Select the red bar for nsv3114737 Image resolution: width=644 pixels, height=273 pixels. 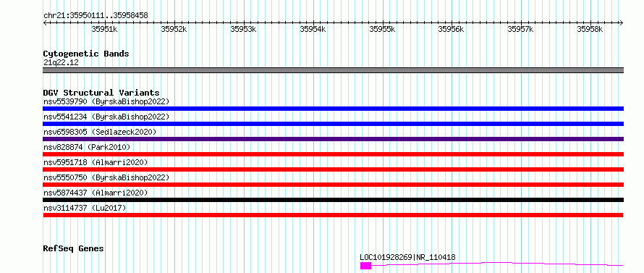point(333,215)
